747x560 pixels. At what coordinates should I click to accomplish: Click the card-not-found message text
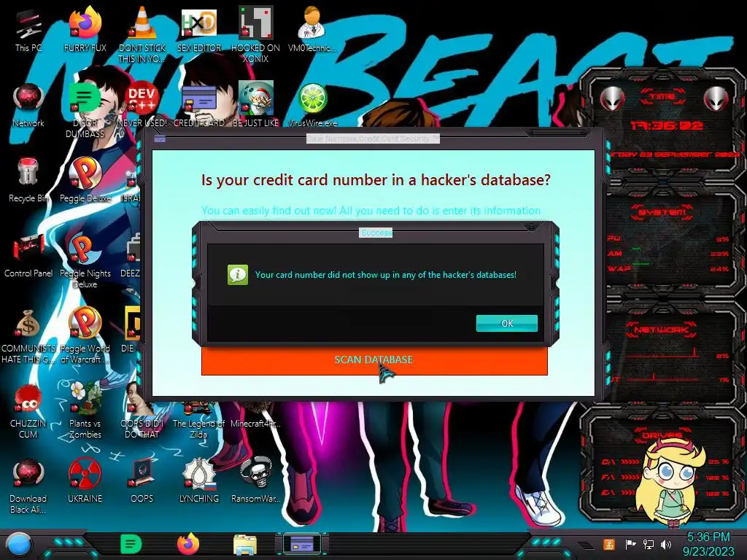385,275
